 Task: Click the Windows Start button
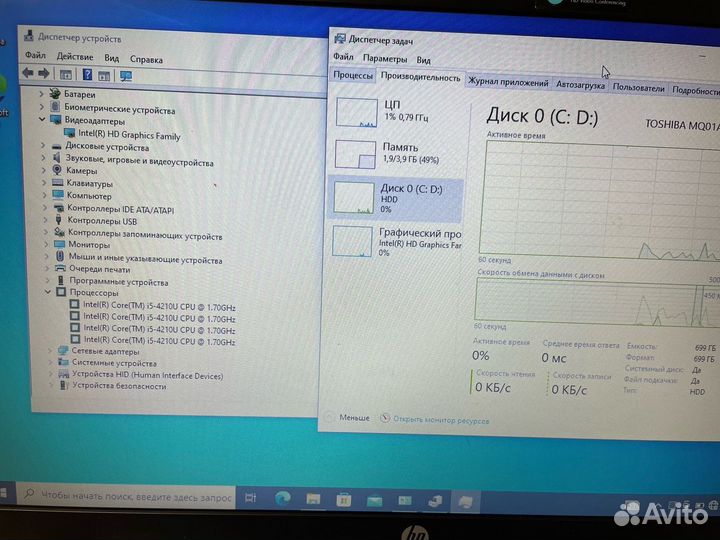(3, 493)
